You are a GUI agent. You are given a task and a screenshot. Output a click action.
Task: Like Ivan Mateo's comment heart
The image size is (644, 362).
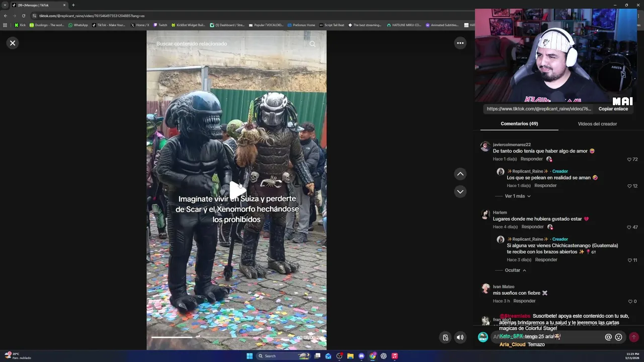[x=629, y=302]
